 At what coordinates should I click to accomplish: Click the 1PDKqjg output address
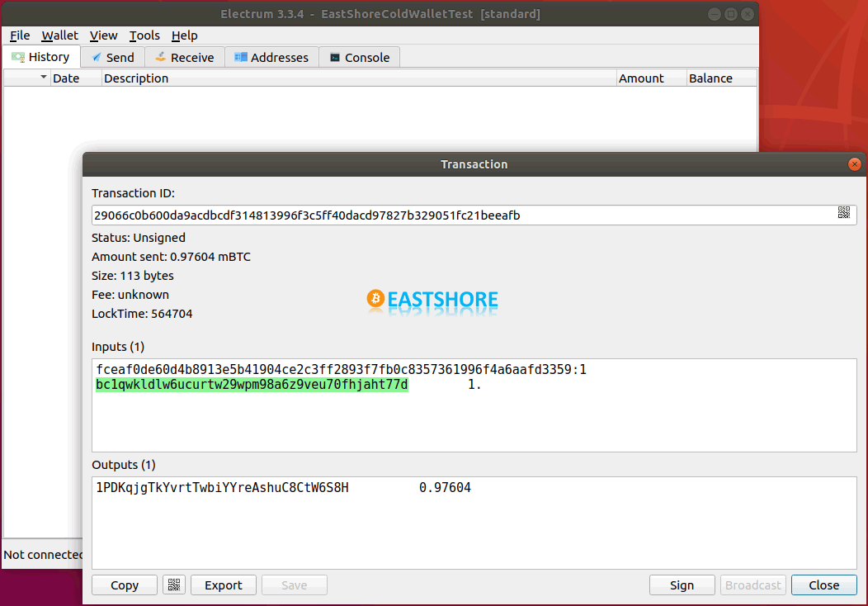(223, 487)
